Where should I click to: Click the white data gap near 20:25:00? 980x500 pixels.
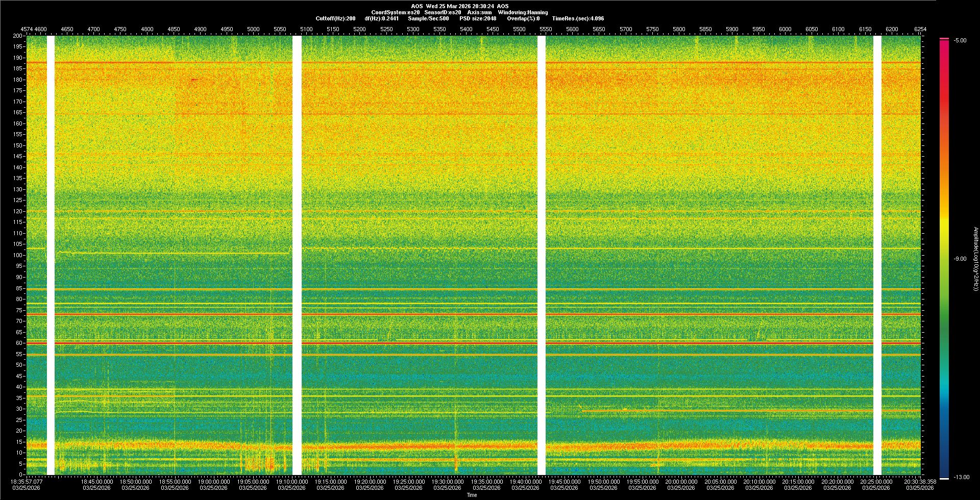877,255
